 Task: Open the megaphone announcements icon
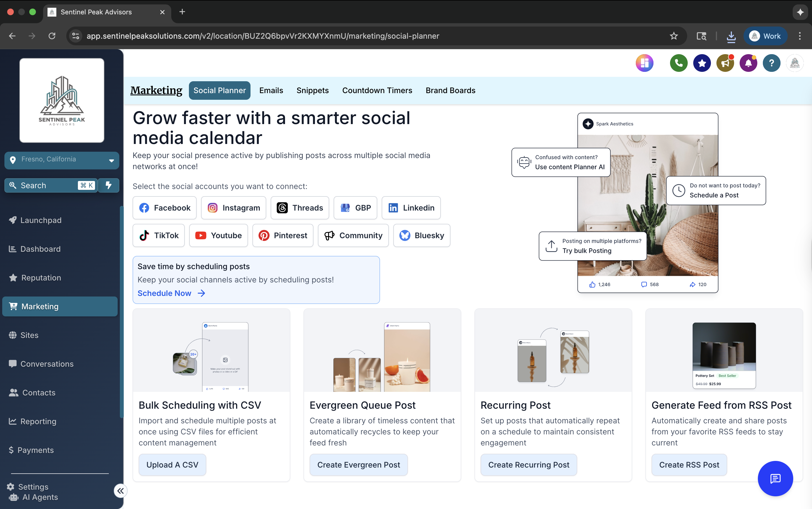(725, 63)
